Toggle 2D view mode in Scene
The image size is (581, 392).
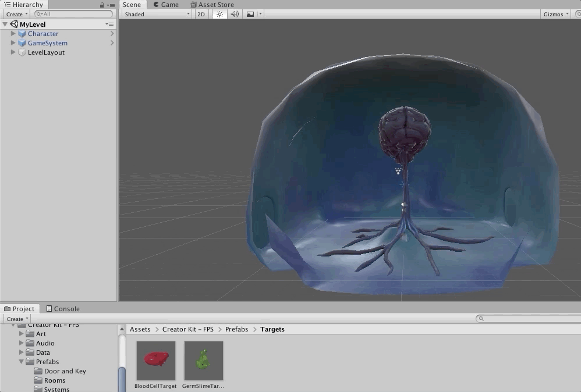(201, 14)
